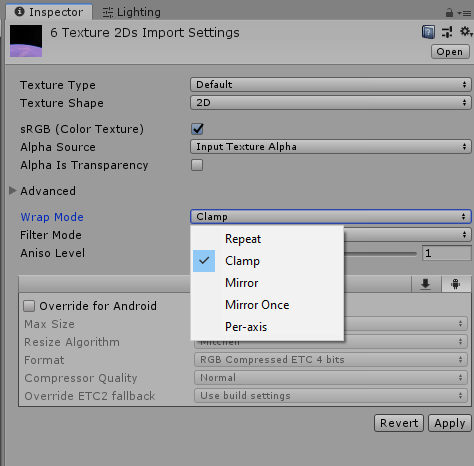The width and height of the screenshot is (474, 466).
Task: Open the Texture Shape dropdown
Action: [x=331, y=103]
